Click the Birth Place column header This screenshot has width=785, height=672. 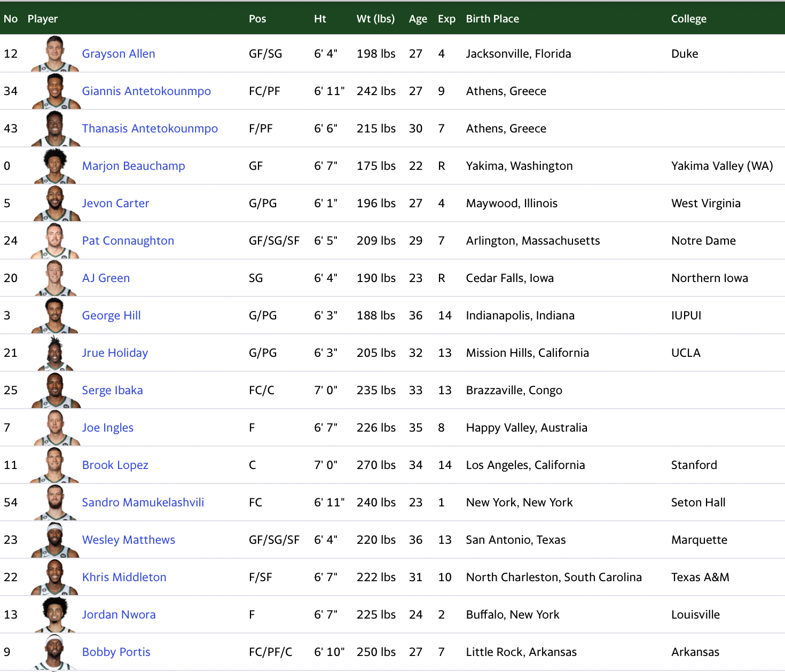(x=492, y=19)
